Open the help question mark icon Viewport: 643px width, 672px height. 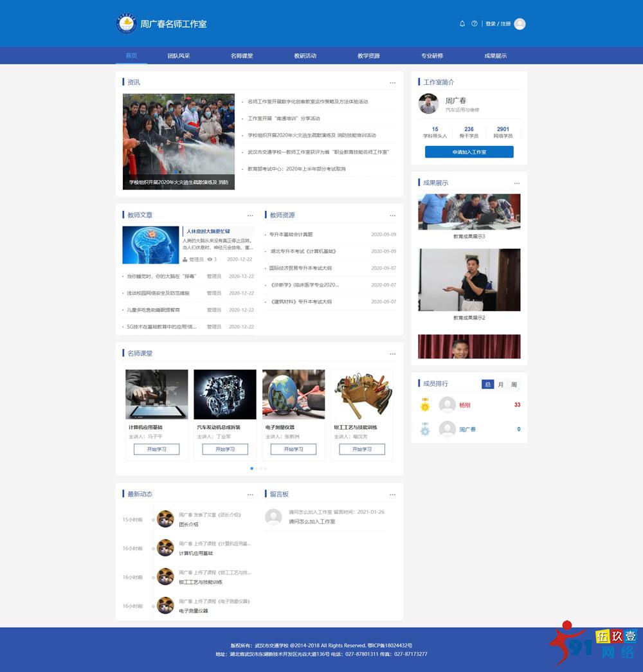pos(475,24)
